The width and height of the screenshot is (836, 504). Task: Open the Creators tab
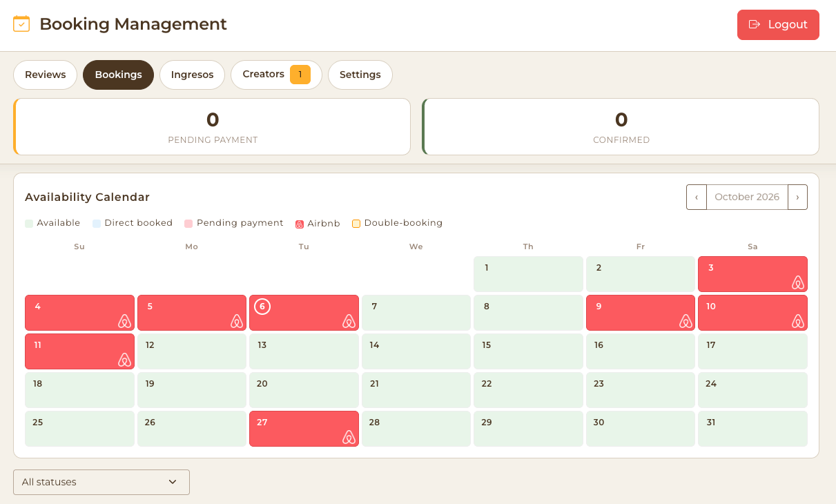tap(276, 75)
